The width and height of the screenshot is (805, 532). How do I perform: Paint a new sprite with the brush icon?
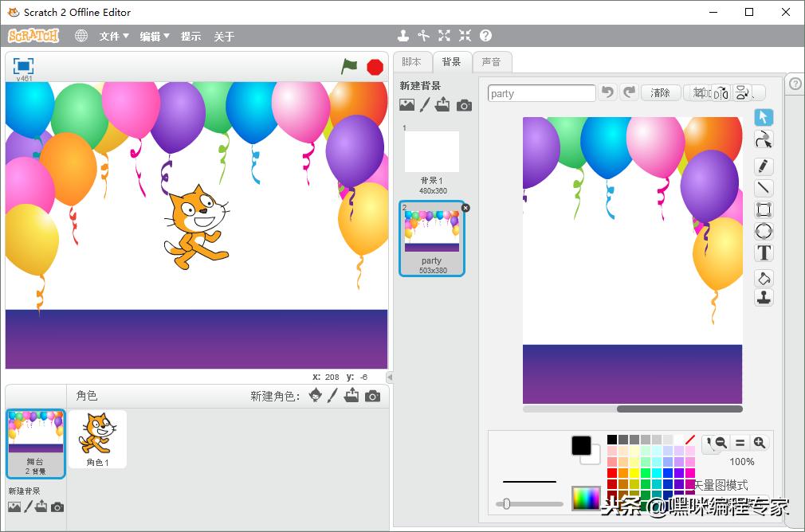[x=332, y=396]
